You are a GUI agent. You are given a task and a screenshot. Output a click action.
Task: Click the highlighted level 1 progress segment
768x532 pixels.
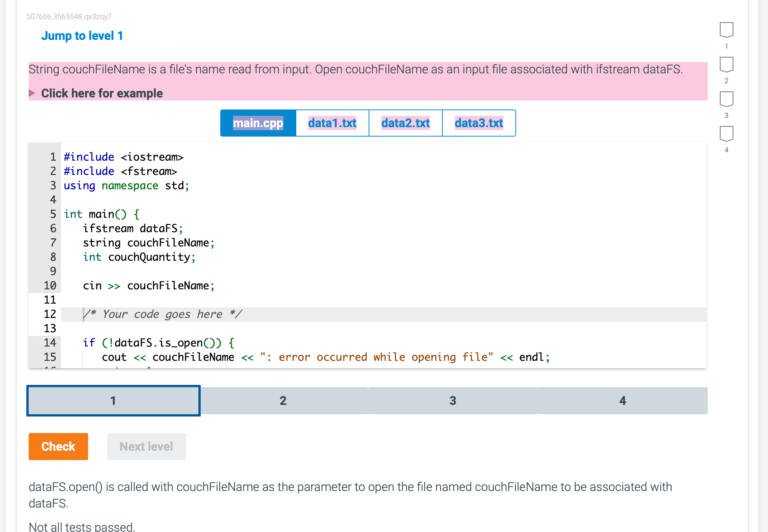113,401
